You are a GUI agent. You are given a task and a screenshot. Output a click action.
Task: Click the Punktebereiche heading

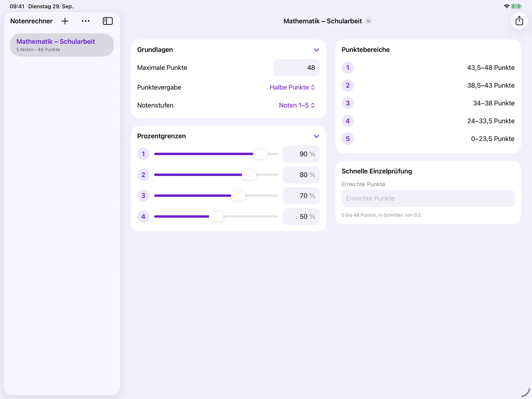[365, 49]
